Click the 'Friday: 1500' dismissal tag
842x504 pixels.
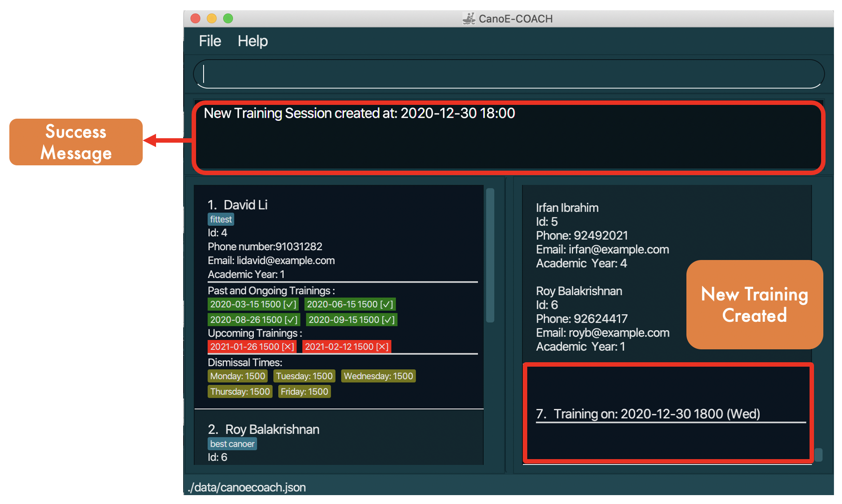point(305,392)
